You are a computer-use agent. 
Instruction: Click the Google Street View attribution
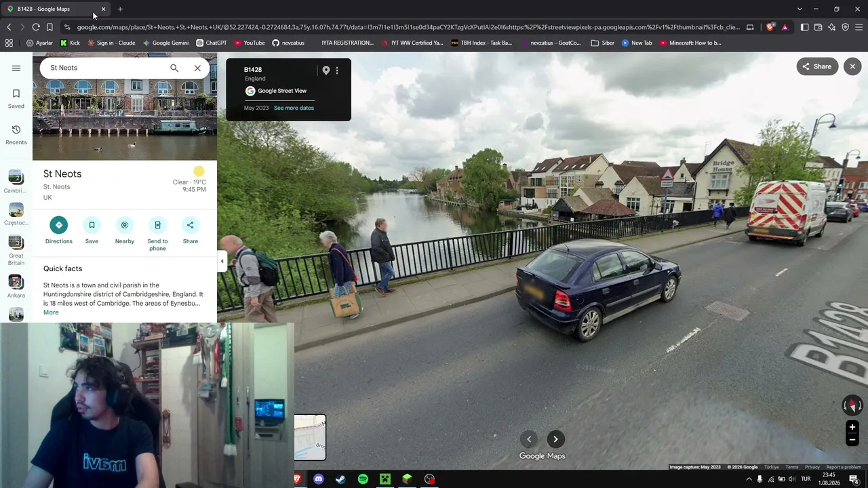pyautogui.click(x=276, y=91)
